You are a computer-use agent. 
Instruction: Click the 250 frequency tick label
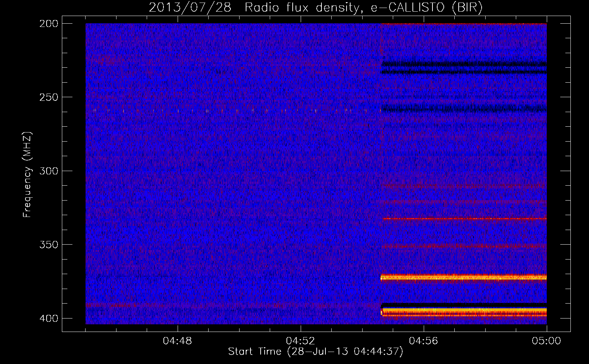click(x=49, y=97)
